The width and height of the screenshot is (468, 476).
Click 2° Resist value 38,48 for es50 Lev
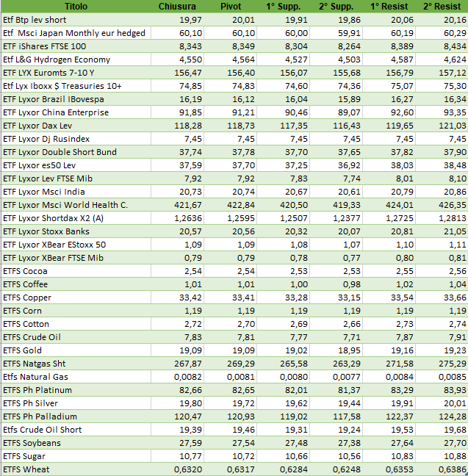pos(442,165)
